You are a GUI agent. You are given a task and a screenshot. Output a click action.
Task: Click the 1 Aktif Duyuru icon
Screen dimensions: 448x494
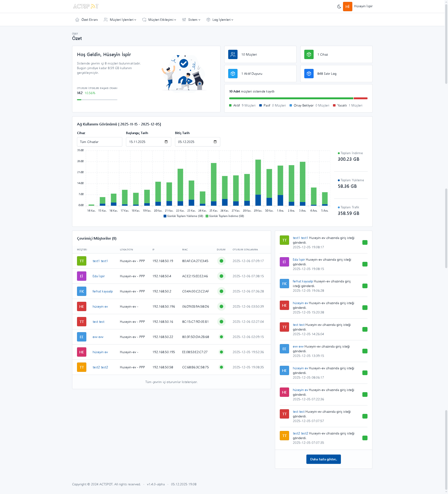pyautogui.click(x=233, y=74)
